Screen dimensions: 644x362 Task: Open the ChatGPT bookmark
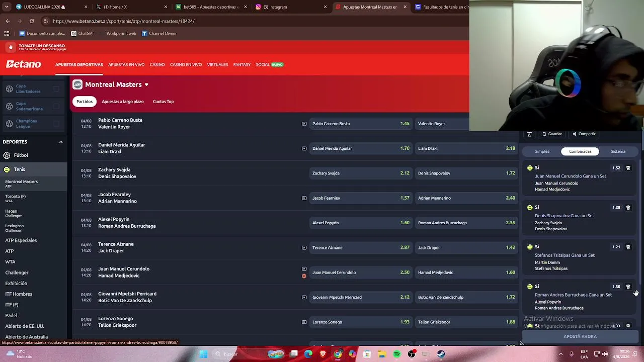[83, 34]
